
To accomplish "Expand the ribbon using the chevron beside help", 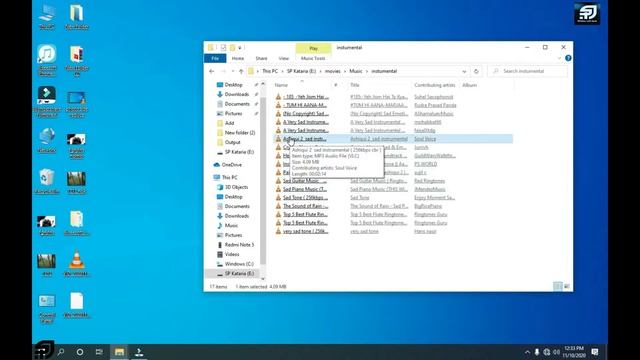I will [559, 58].
